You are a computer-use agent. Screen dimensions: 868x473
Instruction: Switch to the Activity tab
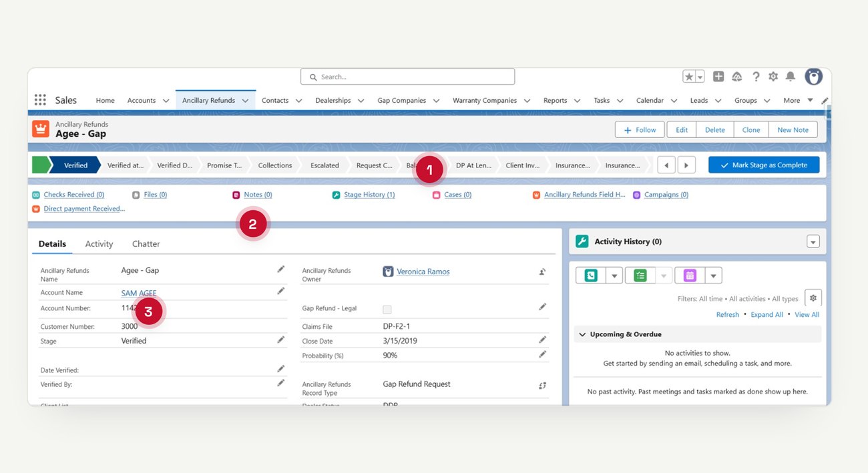pos(99,244)
